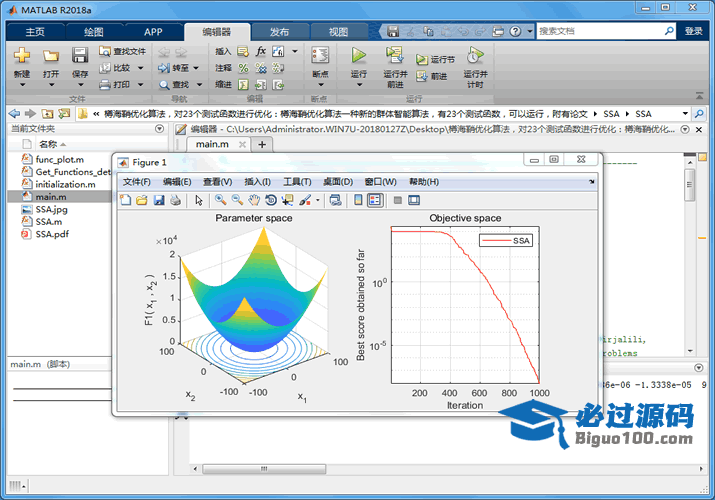Open the brush color dropdown arrow in Figure 1
The height and width of the screenshot is (500, 715).
click(x=318, y=200)
